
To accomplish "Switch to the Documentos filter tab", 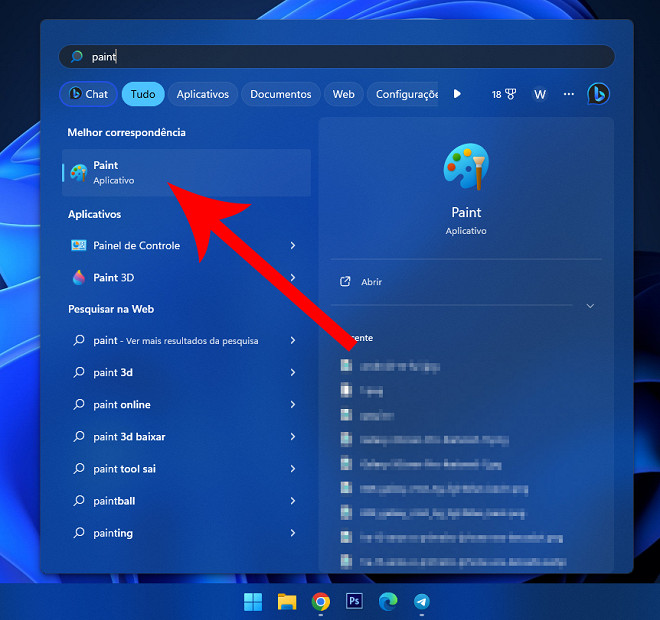I will click(x=280, y=94).
